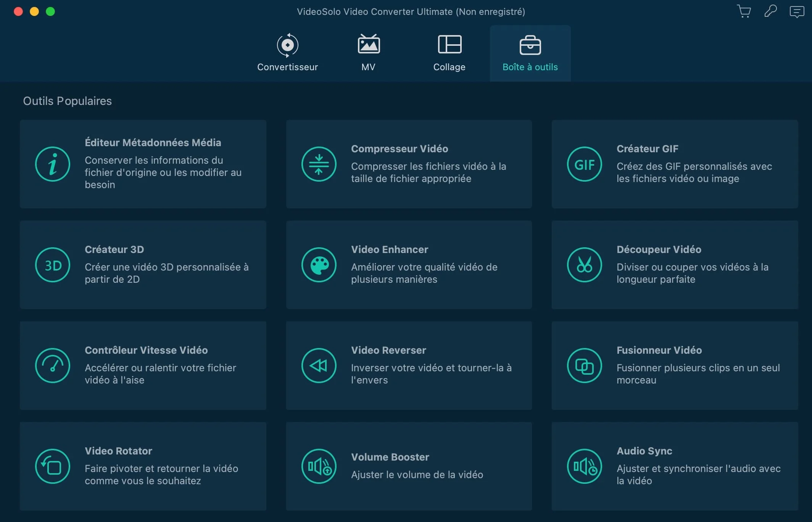Image resolution: width=812 pixels, height=522 pixels.
Task: Switch to the Convertisseur tab
Action: coord(287,53)
